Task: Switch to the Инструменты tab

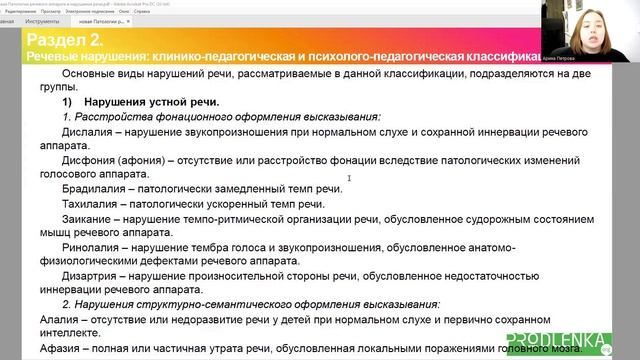Action: (42, 21)
